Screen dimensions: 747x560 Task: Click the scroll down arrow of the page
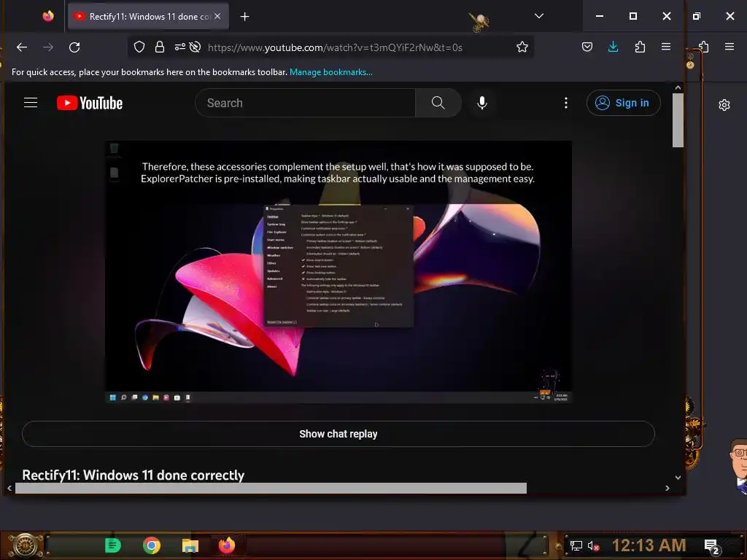[x=678, y=477]
